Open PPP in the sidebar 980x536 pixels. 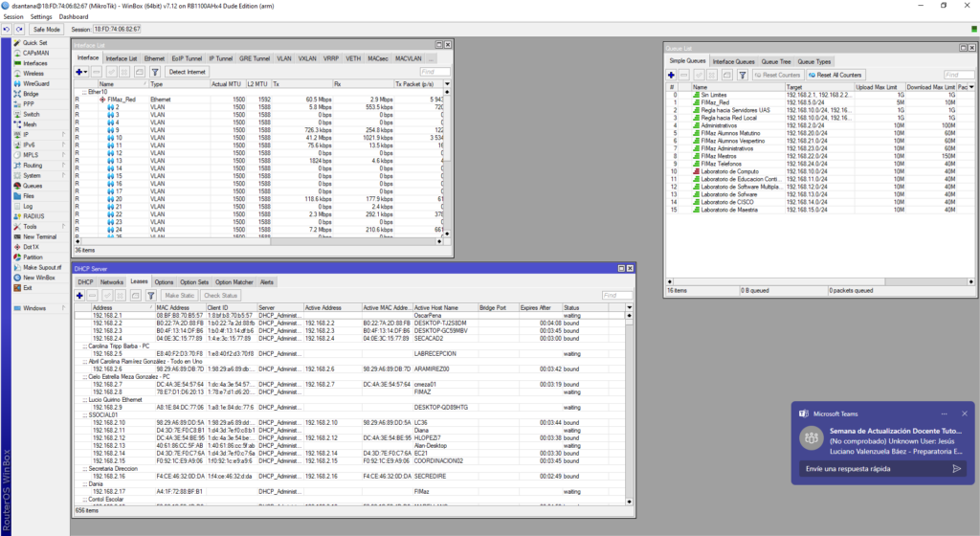tap(29, 103)
